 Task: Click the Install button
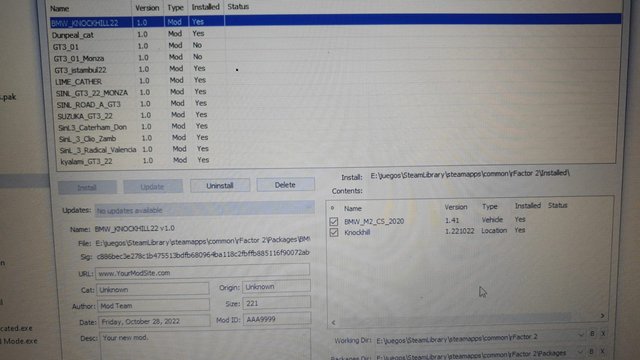(87, 187)
